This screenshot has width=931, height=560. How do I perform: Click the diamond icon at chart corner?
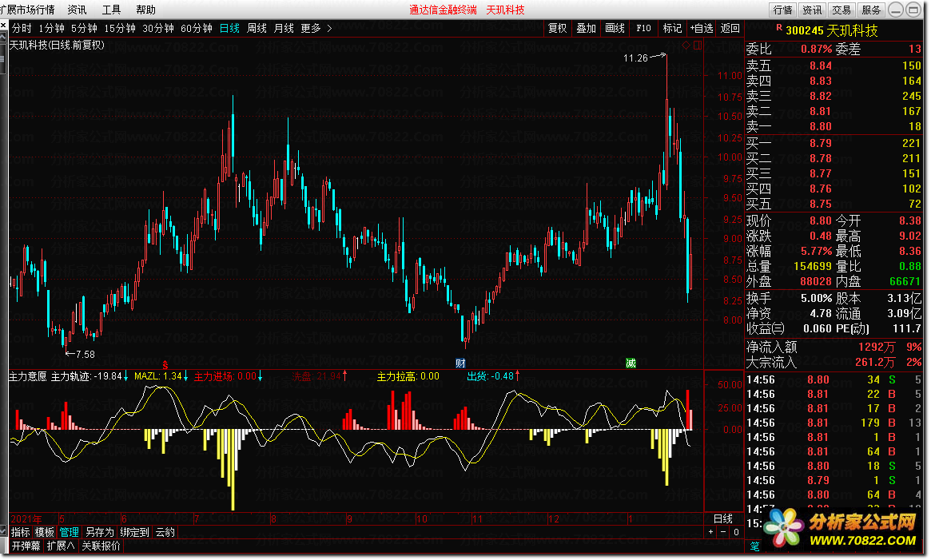click(x=686, y=45)
